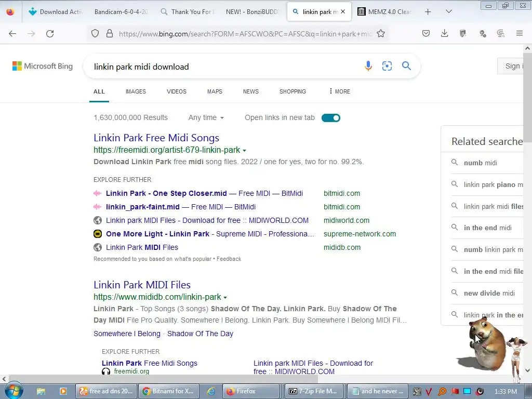Open Windows Explorer from the taskbar
The width and height of the screenshot is (532, 399).
coord(41,391)
